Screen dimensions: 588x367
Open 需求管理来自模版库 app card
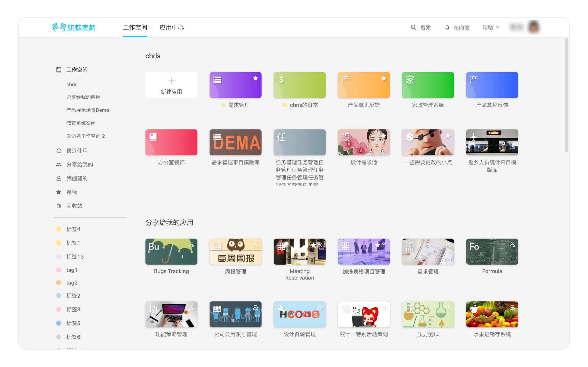coord(235,142)
